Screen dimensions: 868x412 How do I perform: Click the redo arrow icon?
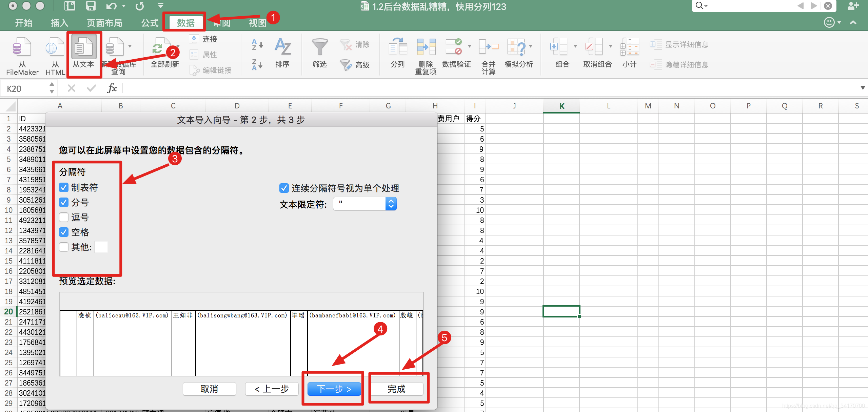point(140,6)
